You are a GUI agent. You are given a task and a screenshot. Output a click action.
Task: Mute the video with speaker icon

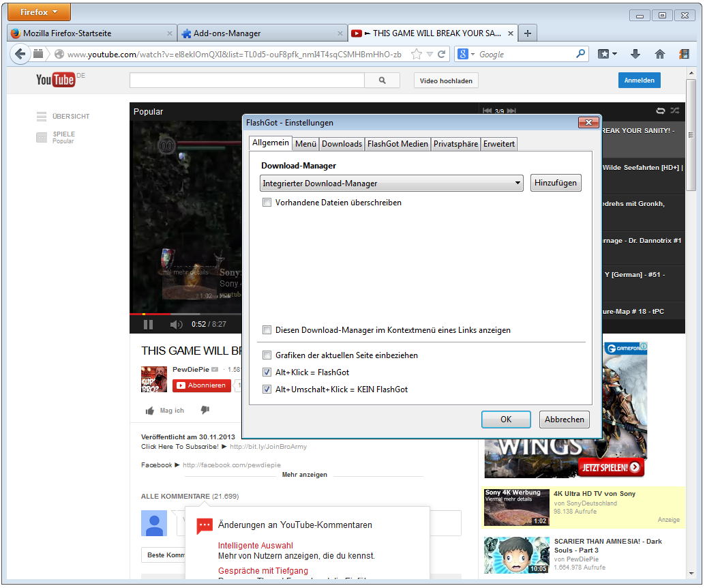[176, 325]
